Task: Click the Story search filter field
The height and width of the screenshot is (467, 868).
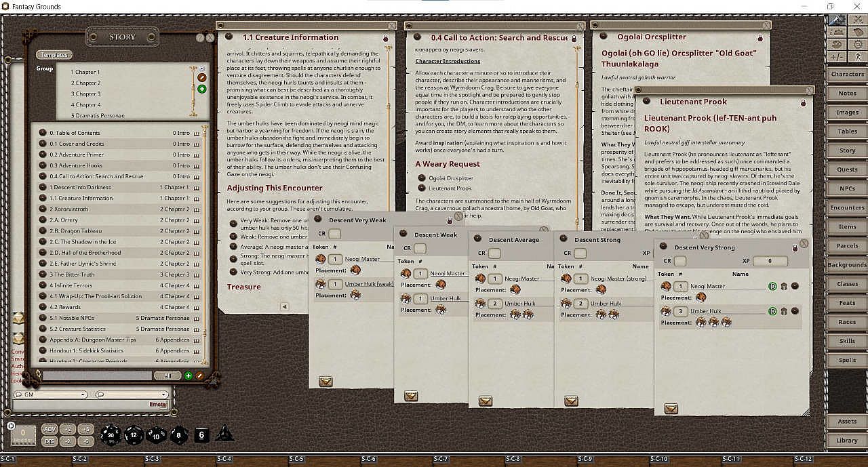Action: [x=97, y=375]
